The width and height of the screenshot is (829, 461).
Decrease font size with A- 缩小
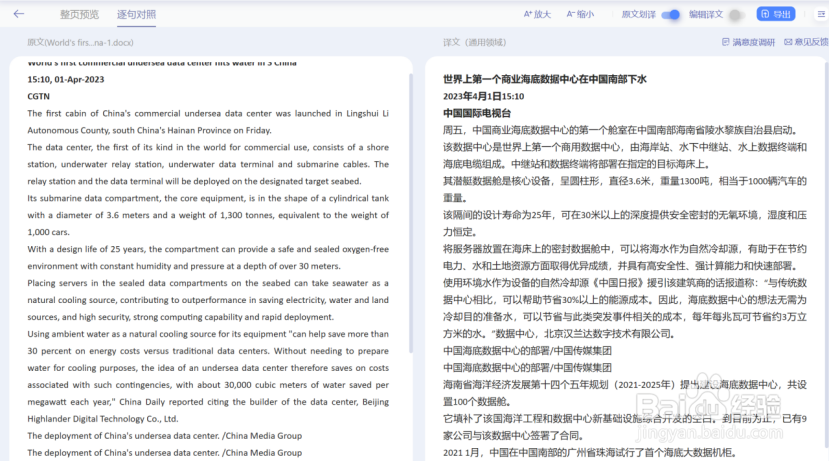click(580, 14)
